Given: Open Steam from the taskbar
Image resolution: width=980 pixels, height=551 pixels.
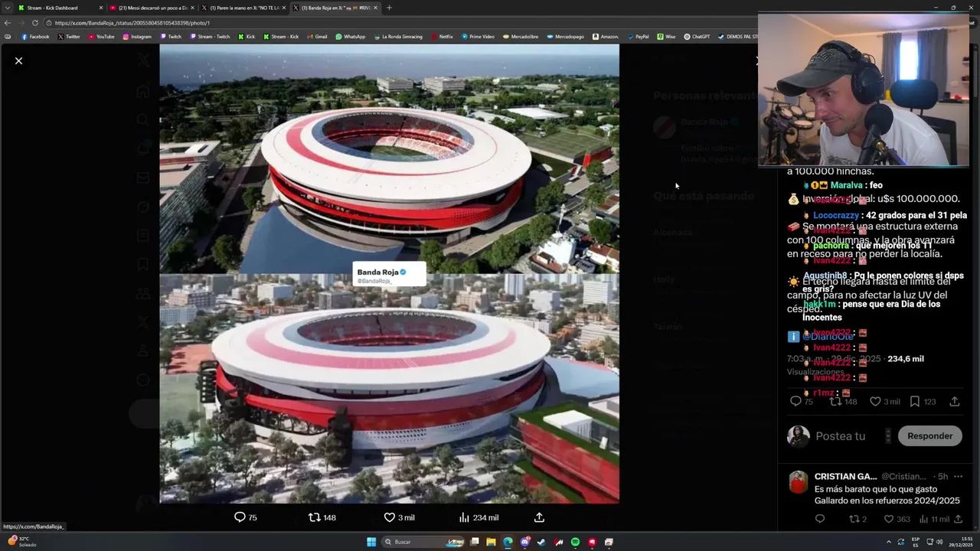Looking at the screenshot, I should (541, 542).
